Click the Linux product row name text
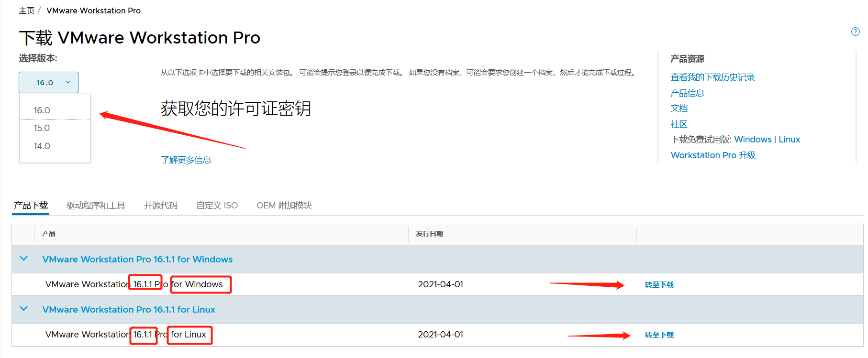The image size is (868, 358). pos(126,335)
